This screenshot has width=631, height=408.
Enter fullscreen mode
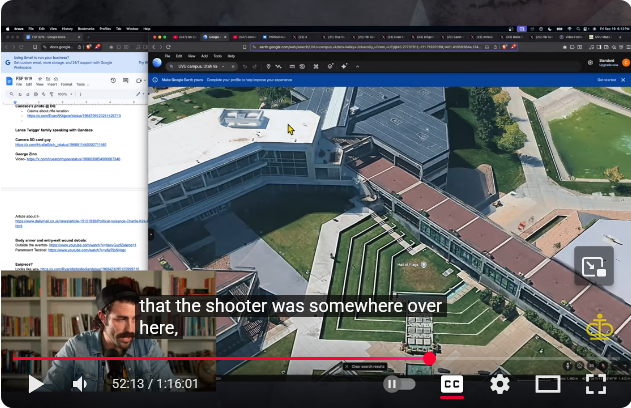(596, 384)
